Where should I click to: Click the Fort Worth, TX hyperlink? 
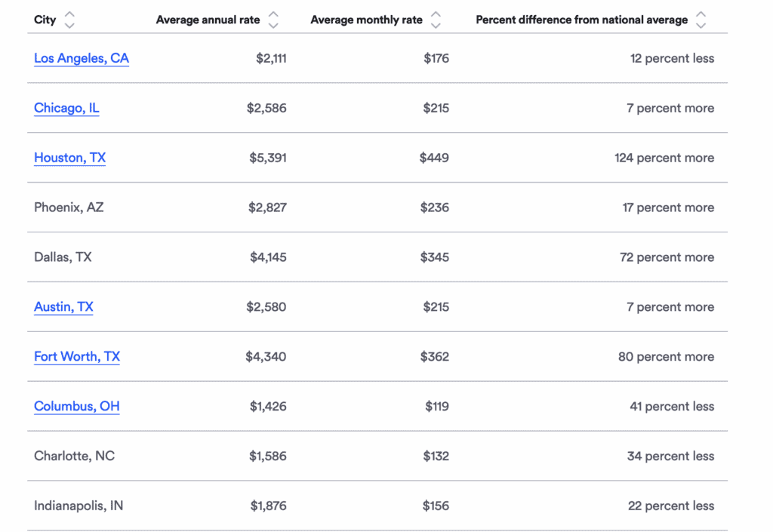(76, 356)
